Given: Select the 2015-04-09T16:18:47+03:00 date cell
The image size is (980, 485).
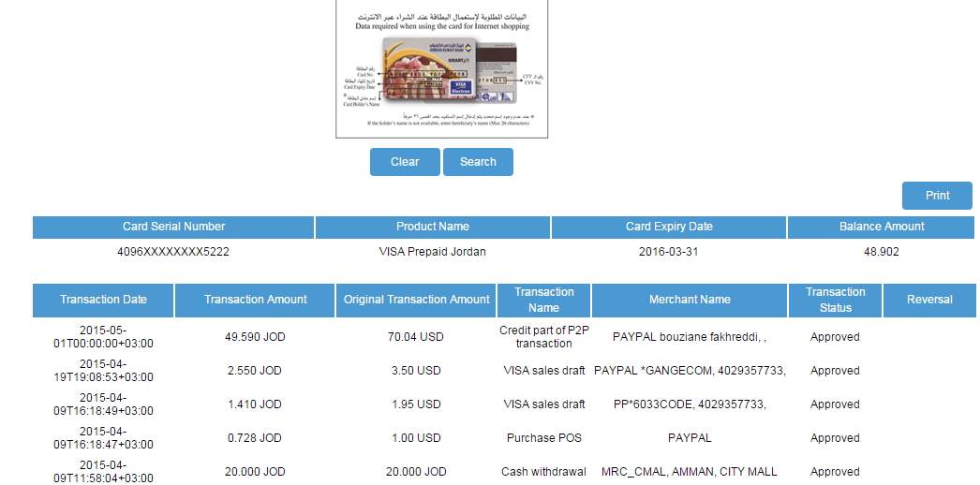Looking at the screenshot, I should click(x=103, y=437).
